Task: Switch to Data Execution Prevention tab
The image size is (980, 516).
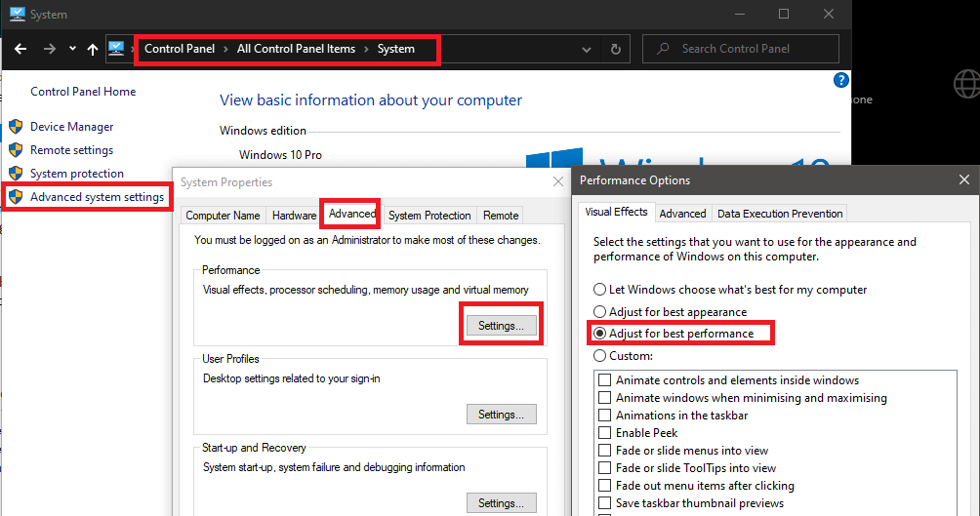Action: (780, 214)
